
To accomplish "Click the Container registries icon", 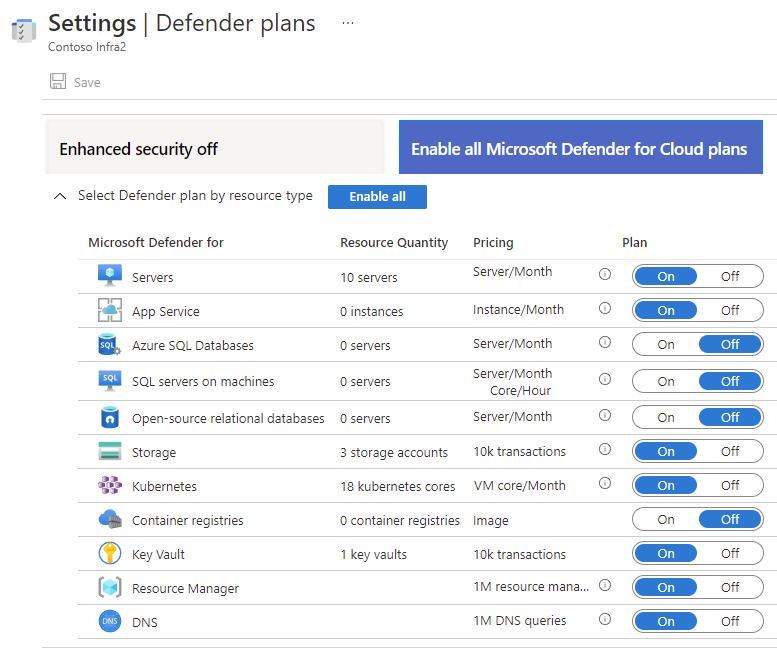I will 110,520.
